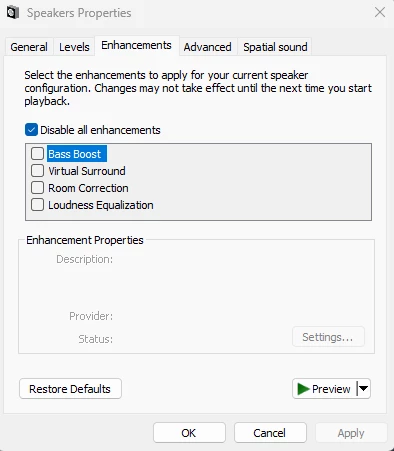The height and width of the screenshot is (451, 394).
Task: Enable the Bass Boost checkbox
Action: coord(37,154)
